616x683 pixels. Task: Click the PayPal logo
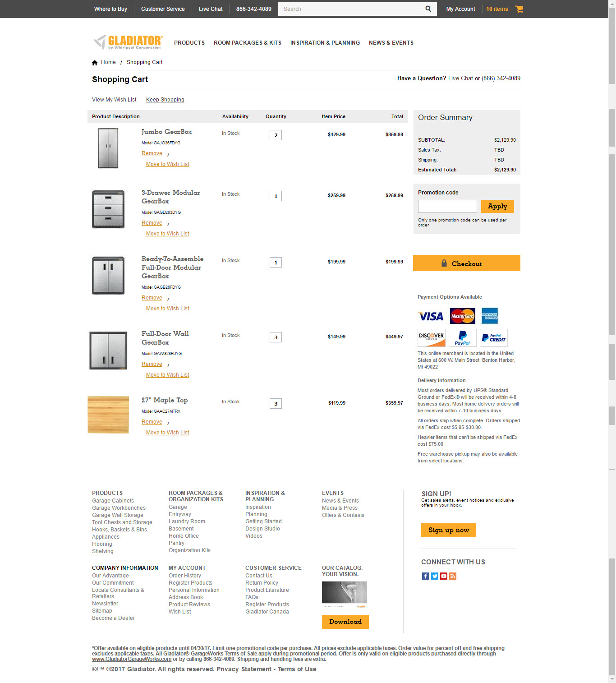[x=463, y=338]
